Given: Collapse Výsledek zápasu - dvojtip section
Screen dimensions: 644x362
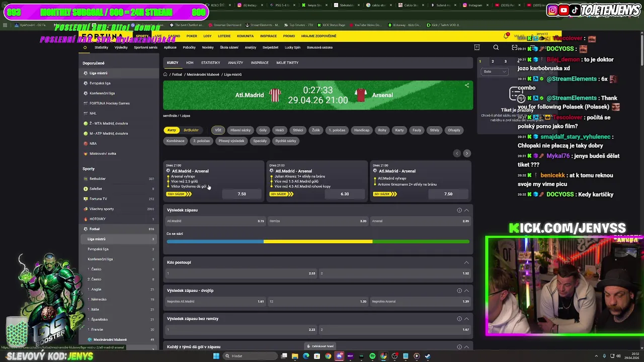Looking at the screenshot, I should point(466,291).
